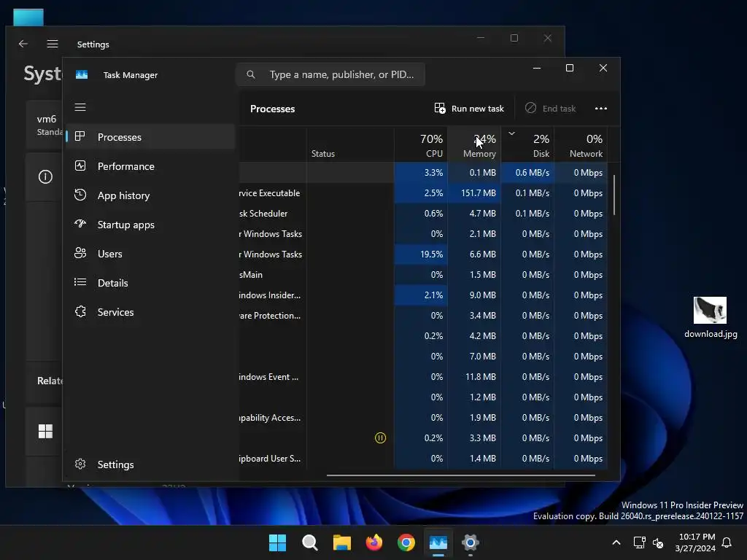This screenshot has height=560, width=747.
Task: Select the 'sMain' process row
Action: coord(422,275)
